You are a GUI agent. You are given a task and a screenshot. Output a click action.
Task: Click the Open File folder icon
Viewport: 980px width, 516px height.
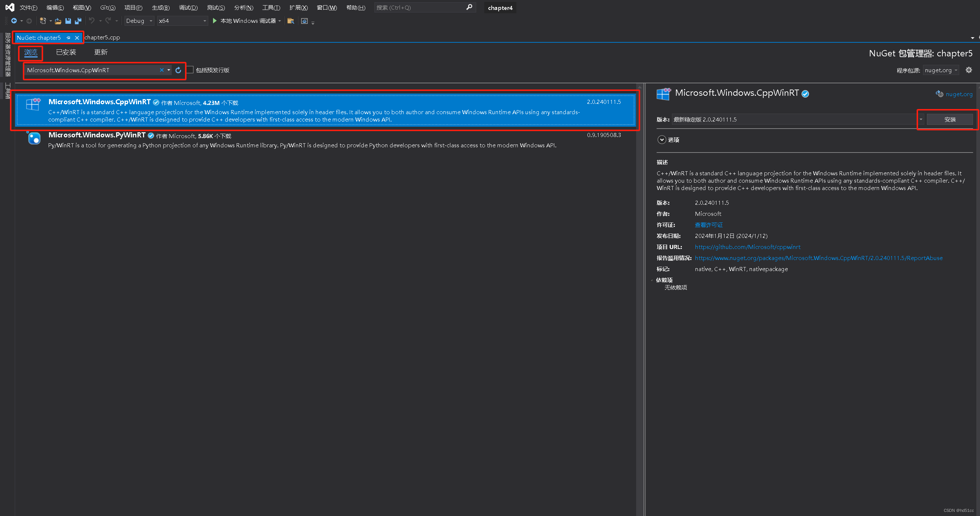click(58, 21)
